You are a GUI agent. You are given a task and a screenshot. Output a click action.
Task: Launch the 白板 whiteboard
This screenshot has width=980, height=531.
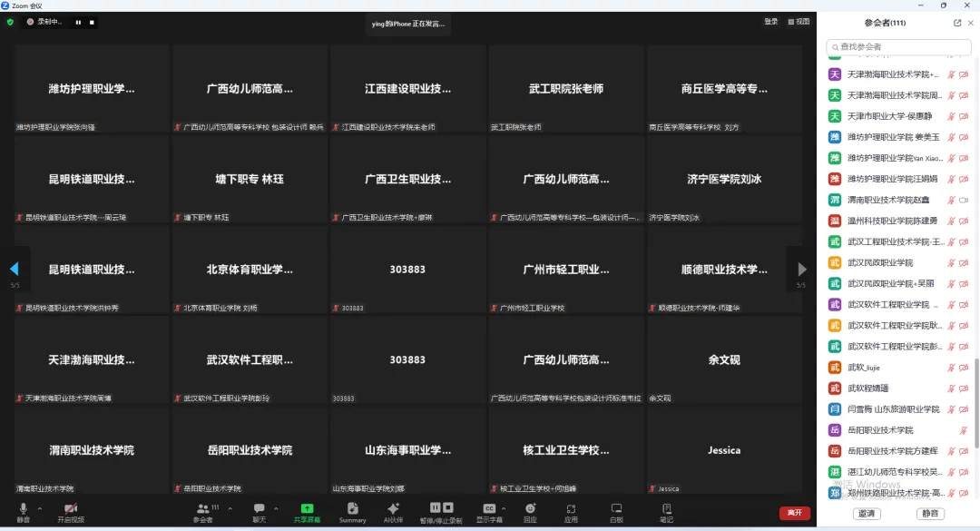click(615, 513)
